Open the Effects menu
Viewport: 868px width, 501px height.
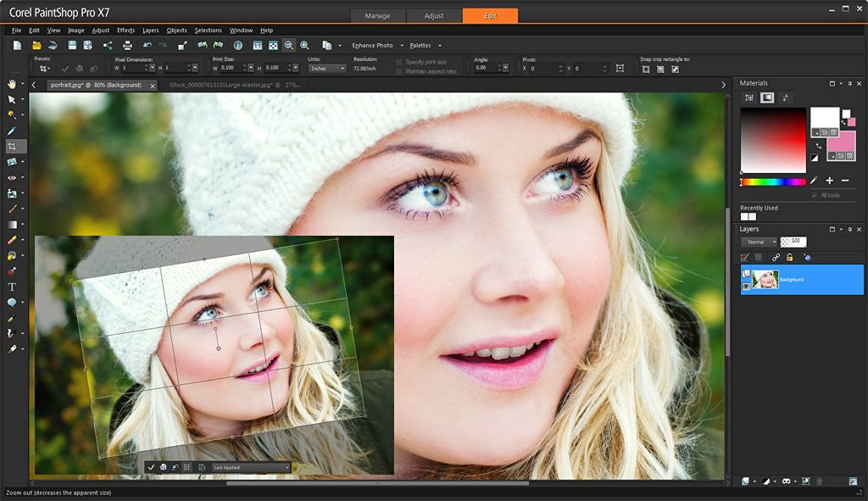pos(125,31)
